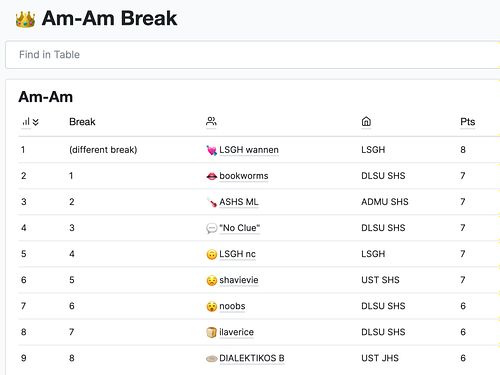Viewport: 500px width, 375px height.
Task: Click the upside-down face emoji beside LSGH nc
Action: [x=212, y=254]
